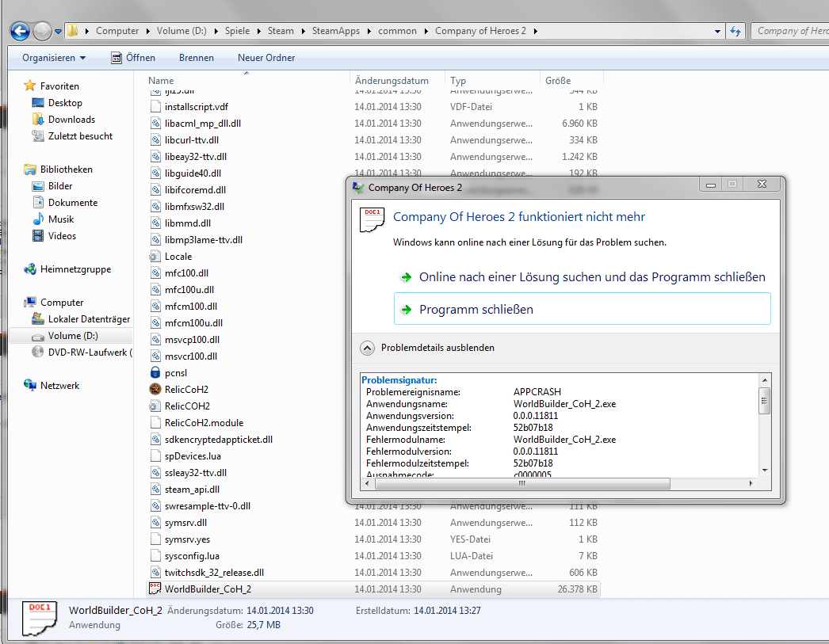Viewport: 829px width, 644px height.
Task: Click down arrow of problem details scrollbar
Action: point(765,471)
